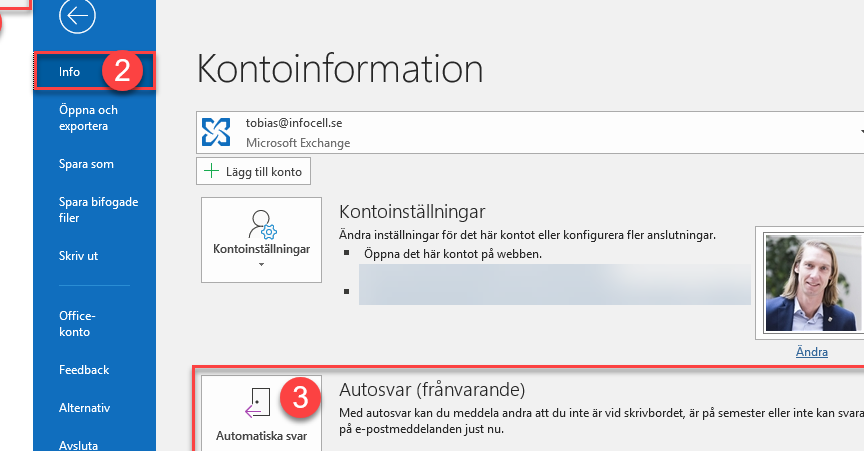
Task: Open link Öppna det här kontot på webben
Action: pos(453,254)
